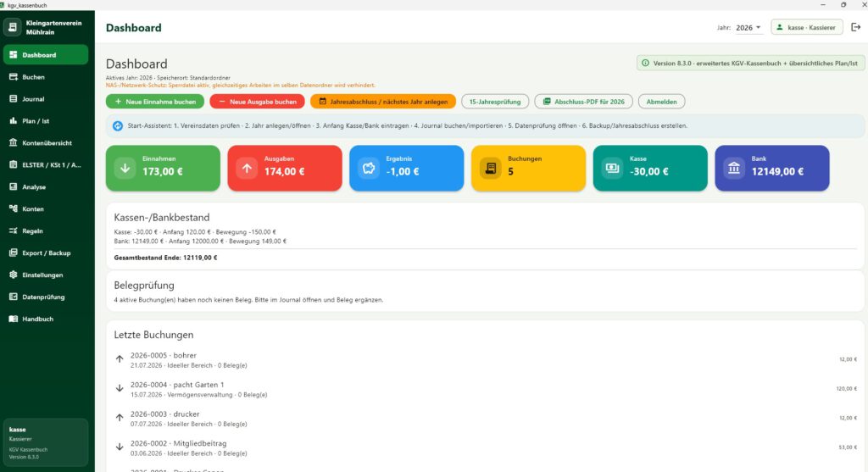This screenshot has height=472, width=868.
Task: Click the 15-Jahresprüfung button
Action: [495, 102]
